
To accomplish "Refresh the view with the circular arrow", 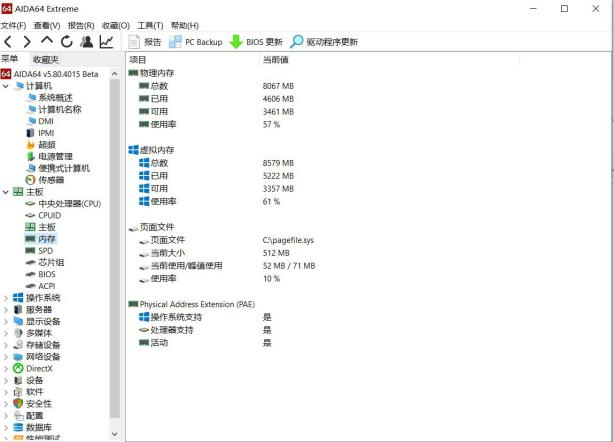I will 67,41.
